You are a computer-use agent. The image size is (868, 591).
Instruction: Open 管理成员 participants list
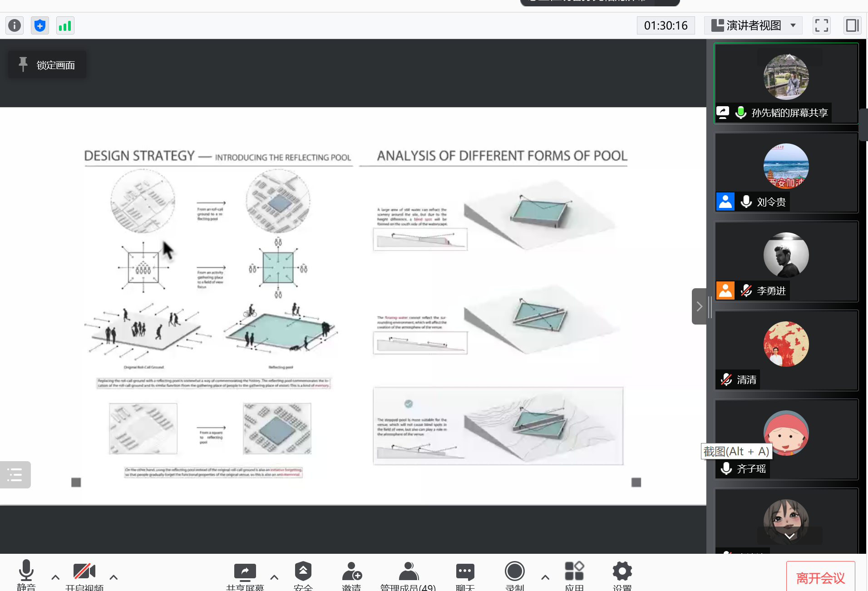pyautogui.click(x=408, y=574)
